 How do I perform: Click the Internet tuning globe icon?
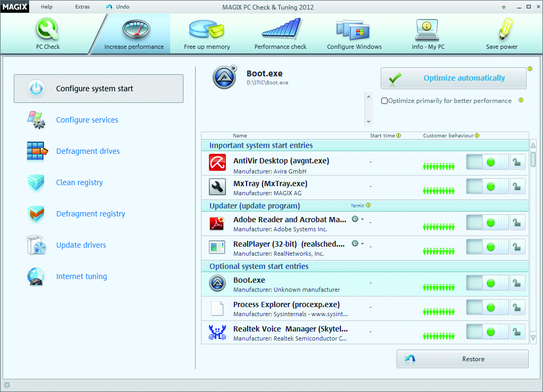pos(36,276)
